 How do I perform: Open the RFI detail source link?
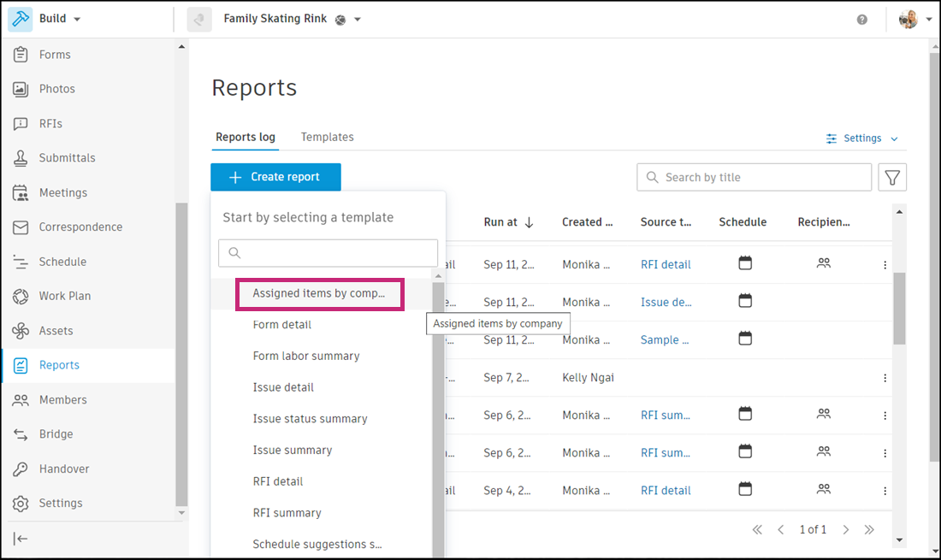tap(666, 265)
